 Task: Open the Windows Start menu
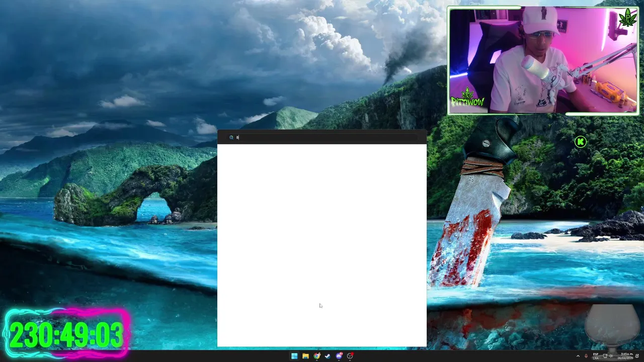[x=294, y=356]
